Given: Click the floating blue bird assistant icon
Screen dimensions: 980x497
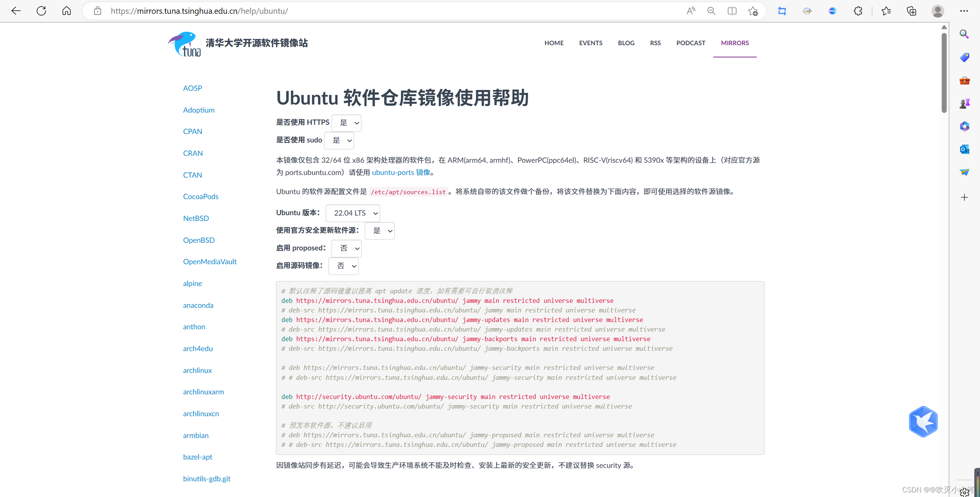Looking at the screenshot, I should (923, 422).
